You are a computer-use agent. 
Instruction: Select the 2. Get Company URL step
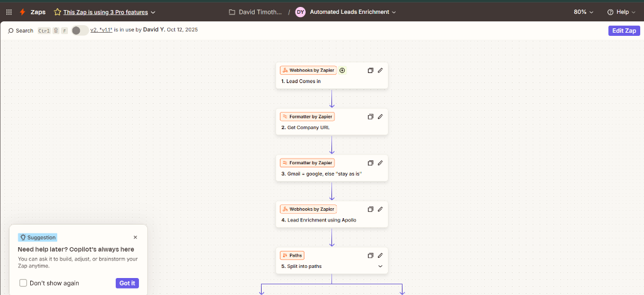click(332, 121)
